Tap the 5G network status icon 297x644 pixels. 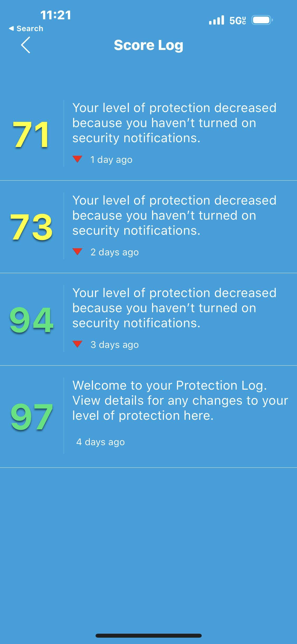coord(238,20)
